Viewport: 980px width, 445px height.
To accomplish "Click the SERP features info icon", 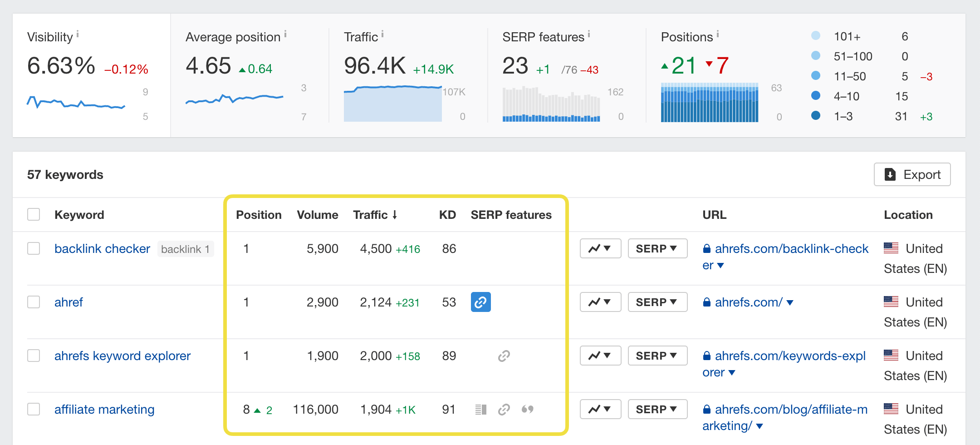I will coord(588,33).
